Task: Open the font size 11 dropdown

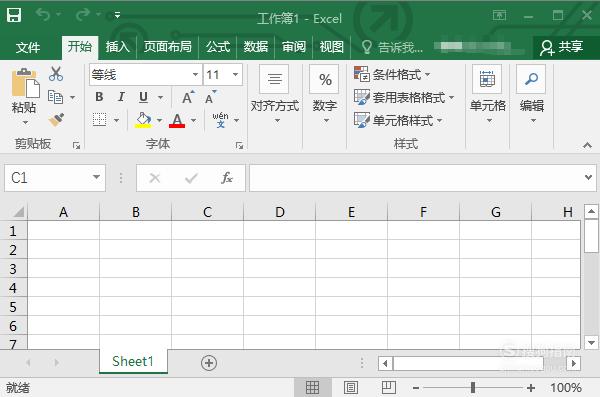Action: pos(236,74)
